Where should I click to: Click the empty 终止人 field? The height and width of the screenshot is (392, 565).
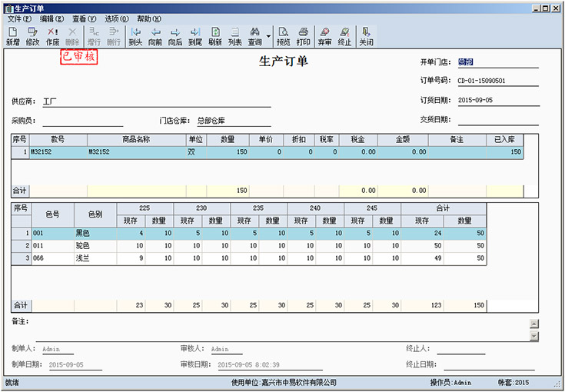click(x=461, y=349)
